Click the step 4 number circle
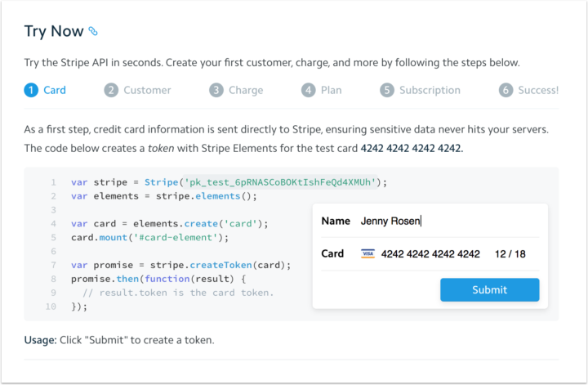 click(x=308, y=90)
